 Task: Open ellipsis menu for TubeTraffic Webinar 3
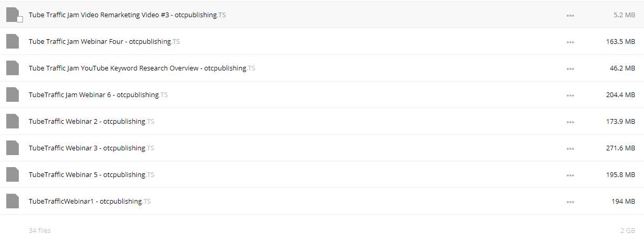tap(570, 149)
